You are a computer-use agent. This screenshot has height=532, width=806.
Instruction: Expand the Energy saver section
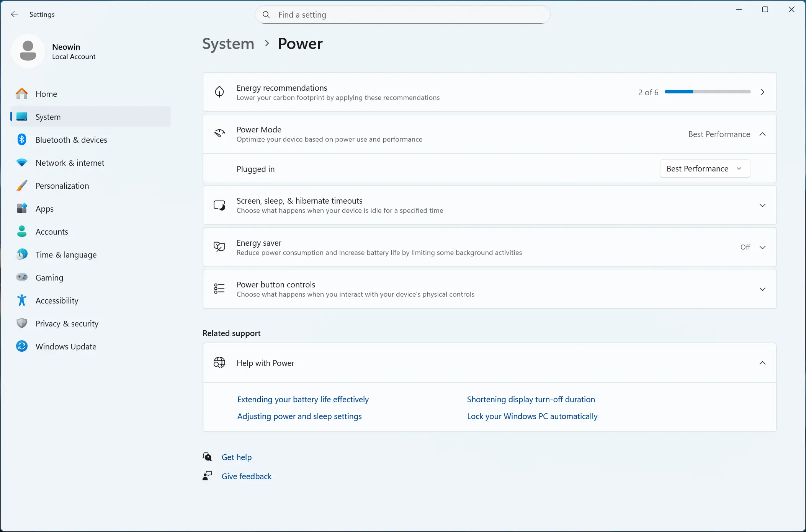(762, 247)
